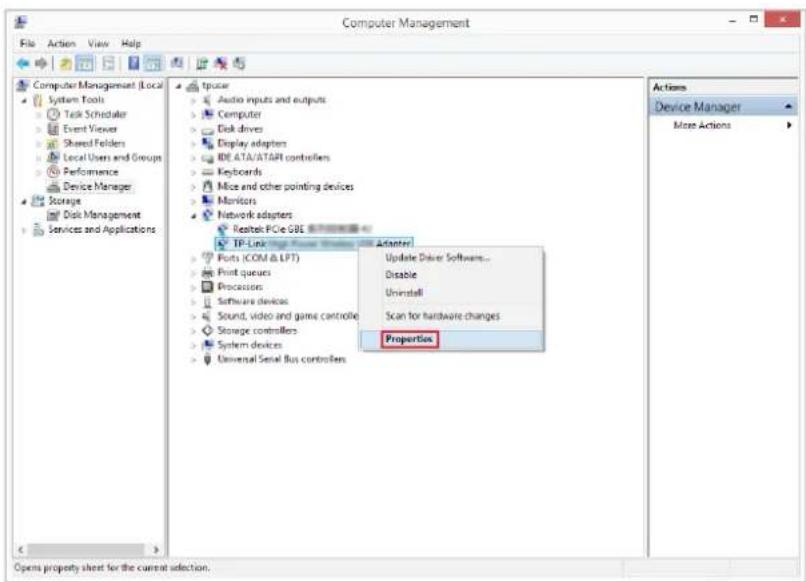Click the Forward arrow toolbar icon
This screenshot has width=806, height=582.
pos(41,64)
